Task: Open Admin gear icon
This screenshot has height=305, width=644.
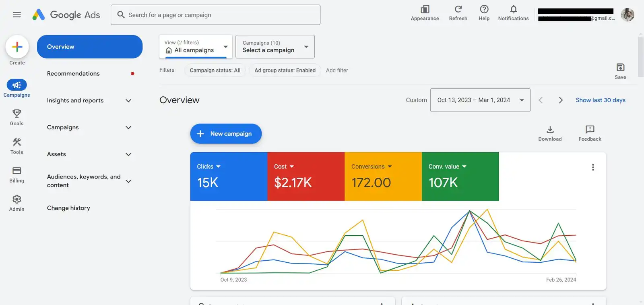Action: (17, 199)
